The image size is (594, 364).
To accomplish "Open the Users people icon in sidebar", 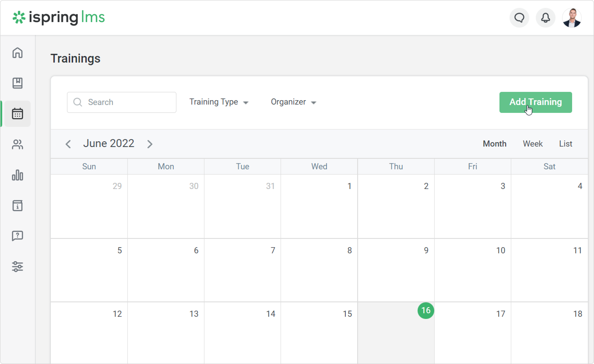I will tap(17, 145).
